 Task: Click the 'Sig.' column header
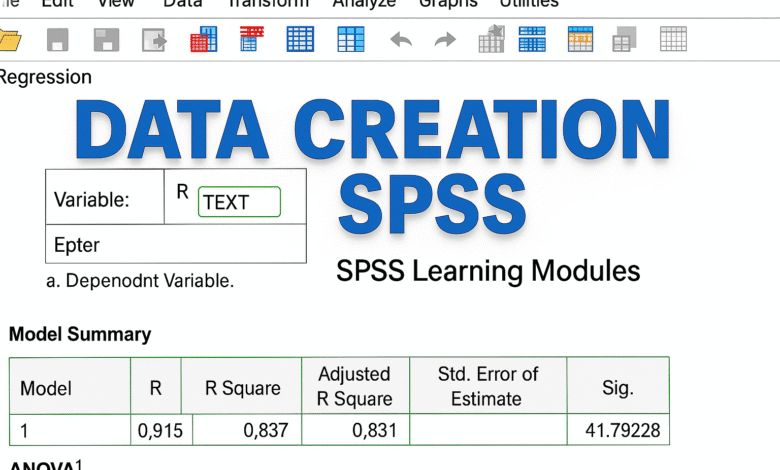pos(618,386)
